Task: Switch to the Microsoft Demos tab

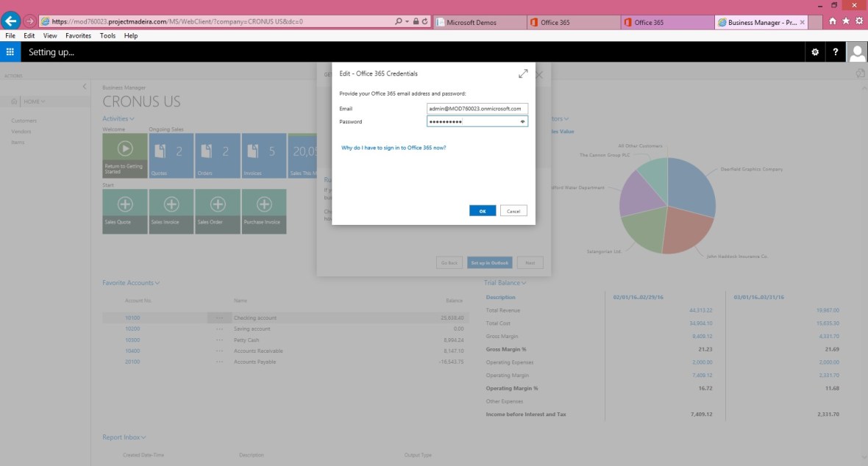Action: pyautogui.click(x=480, y=22)
